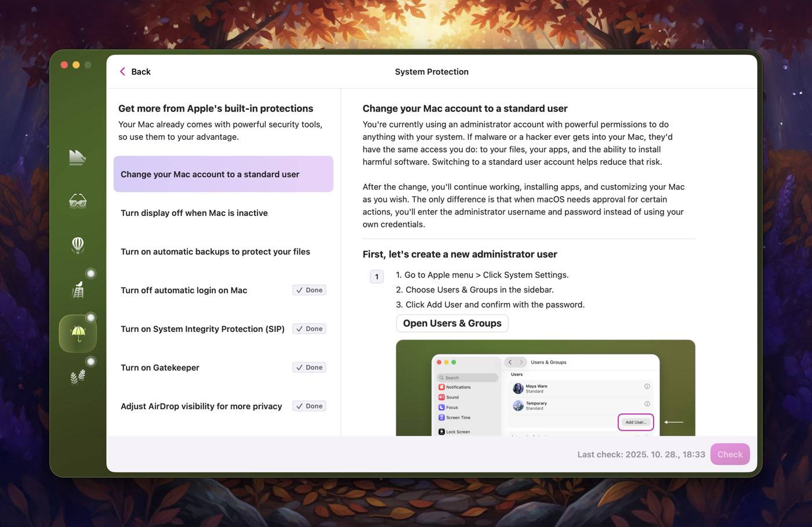The width and height of the screenshot is (812, 527).
Task: Select 'Turn display off when Mac is inactive'
Action: click(223, 213)
